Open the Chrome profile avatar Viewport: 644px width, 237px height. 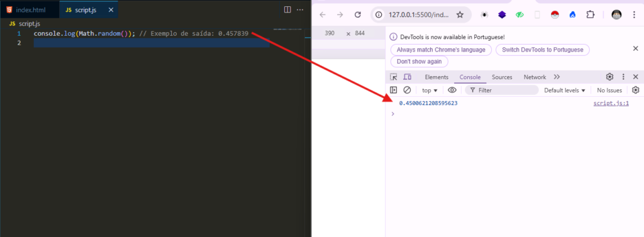click(616, 15)
